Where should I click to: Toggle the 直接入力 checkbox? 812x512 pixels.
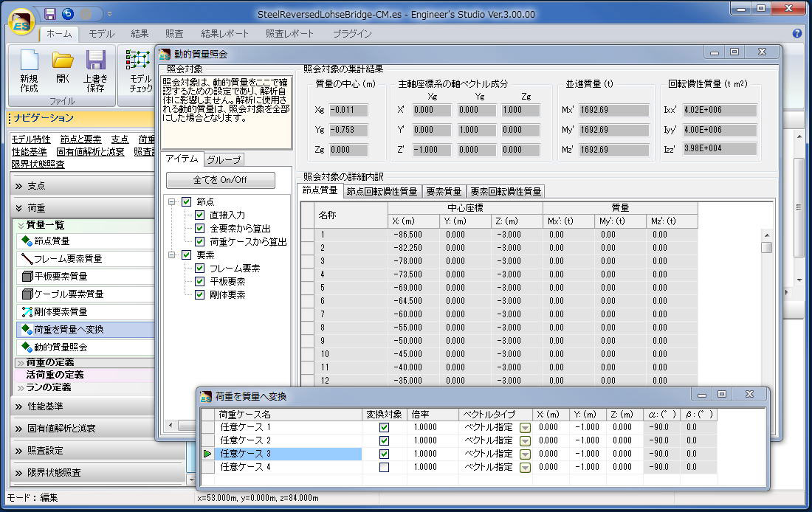pos(199,215)
